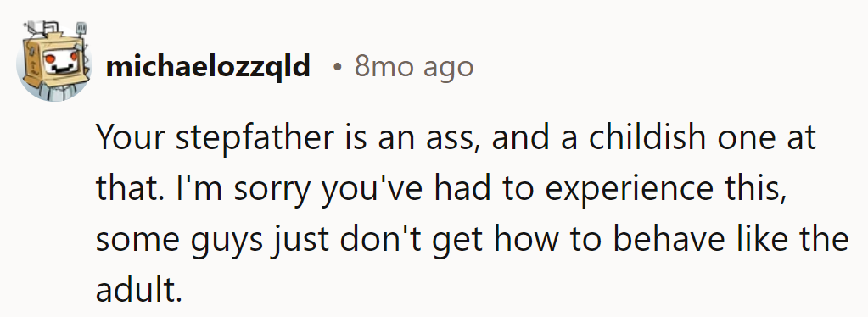868x317 pixels.
Task: Open the 8mo ago timestamp permalink
Action: click(x=413, y=67)
